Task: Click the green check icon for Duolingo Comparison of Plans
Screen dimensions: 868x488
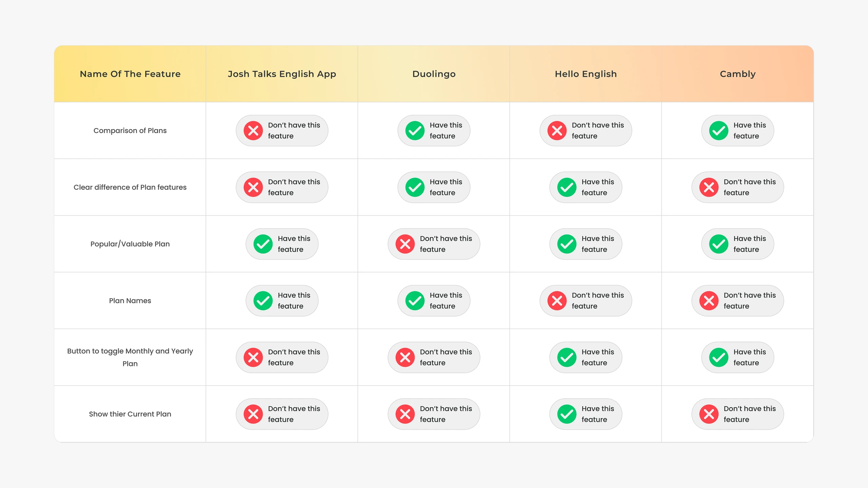Action: 415,130
